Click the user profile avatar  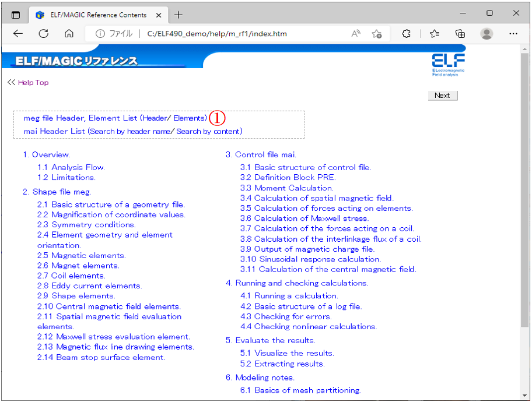pos(487,34)
